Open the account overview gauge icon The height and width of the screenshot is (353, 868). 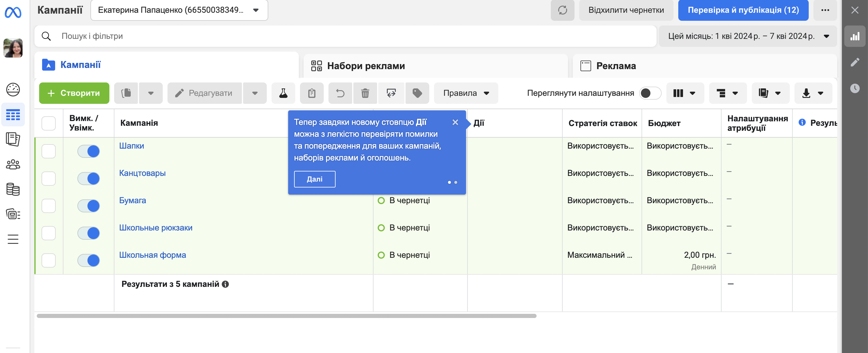pyautogui.click(x=13, y=89)
